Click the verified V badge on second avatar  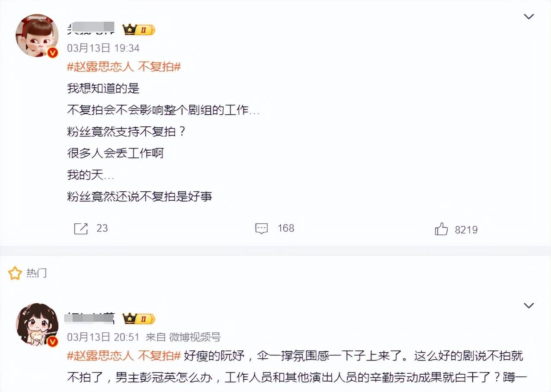[53, 342]
